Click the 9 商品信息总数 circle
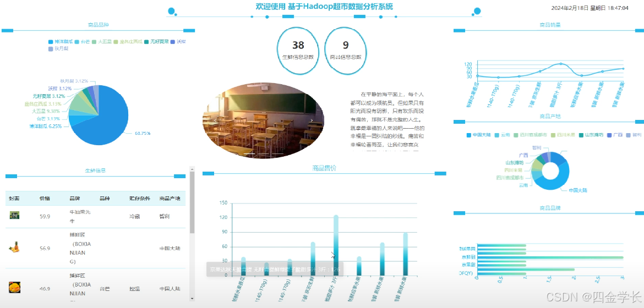Image resolution: width=644 pixels, height=308 pixels. (x=346, y=51)
